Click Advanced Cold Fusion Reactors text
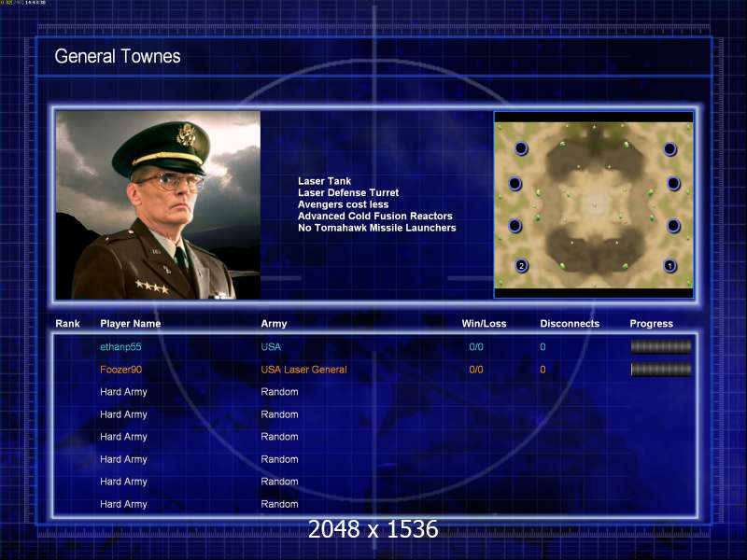Screen dimensions: 747x560 pos(375,217)
